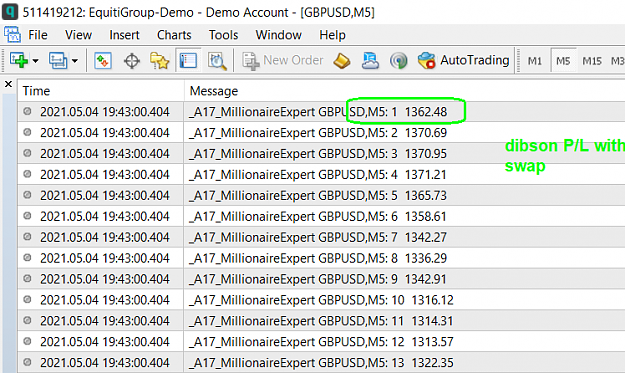Select log row with value 1316.12
Viewport: 625px width, 373px height.
pyautogui.click(x=321, y=300)
